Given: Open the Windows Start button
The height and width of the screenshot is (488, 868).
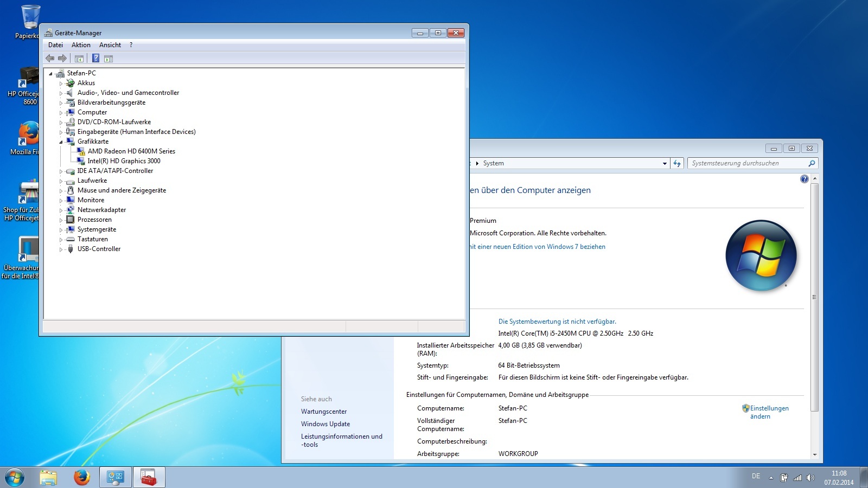Looking at the screenshot, I should point(15,478).
